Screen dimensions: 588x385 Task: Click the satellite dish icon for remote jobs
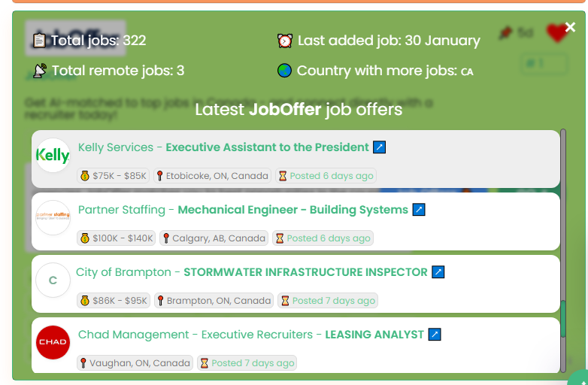[40, 71]
